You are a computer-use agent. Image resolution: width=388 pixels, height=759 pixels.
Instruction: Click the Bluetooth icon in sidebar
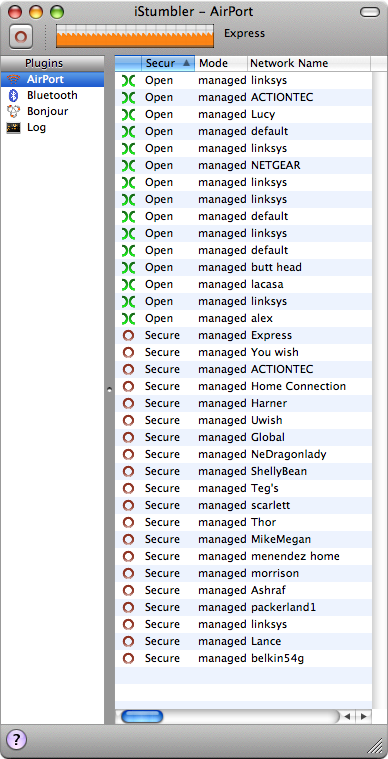pos(14,95)
